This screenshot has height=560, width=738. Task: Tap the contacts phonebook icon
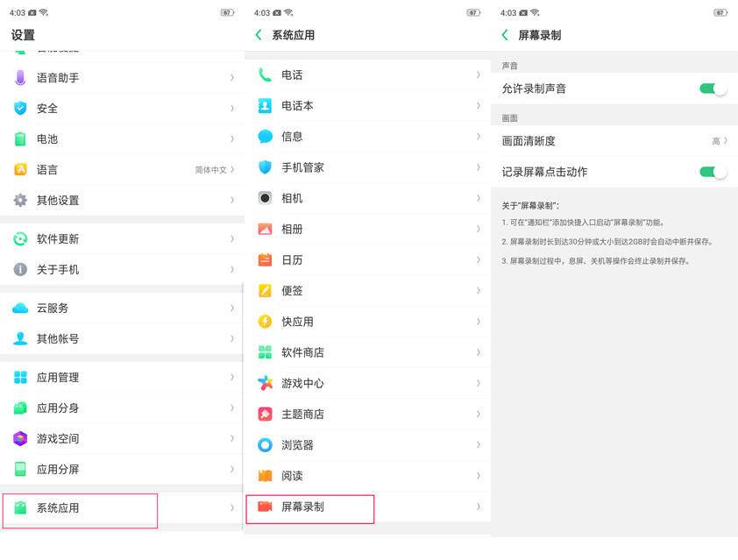click(x=265, y=105)
